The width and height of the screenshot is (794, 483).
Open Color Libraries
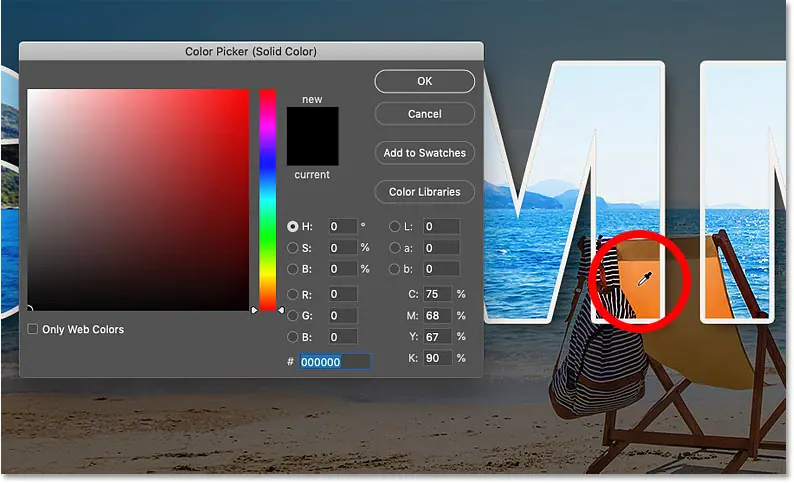tap(424, 192)
